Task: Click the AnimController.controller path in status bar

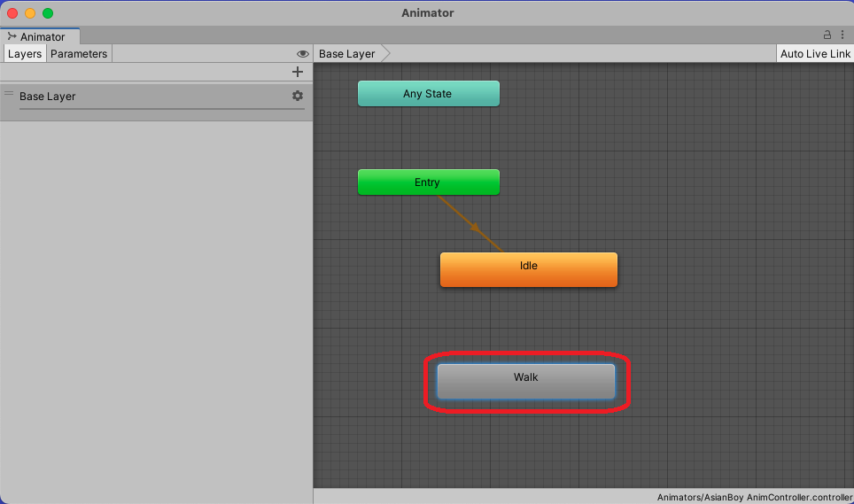Action: click(x=753, y=497)
